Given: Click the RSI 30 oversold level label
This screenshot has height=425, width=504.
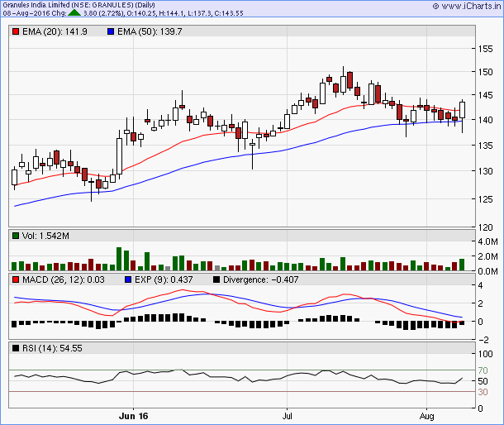Looking at the screenshot, I should pos(483,392).
